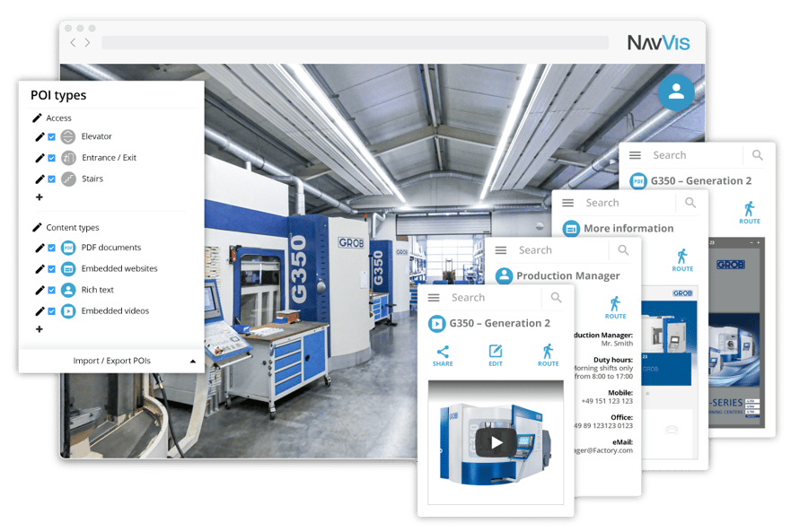Route to the Production Manager POI
The width and height of the screenshot is (791, 532).
(615, 308)
